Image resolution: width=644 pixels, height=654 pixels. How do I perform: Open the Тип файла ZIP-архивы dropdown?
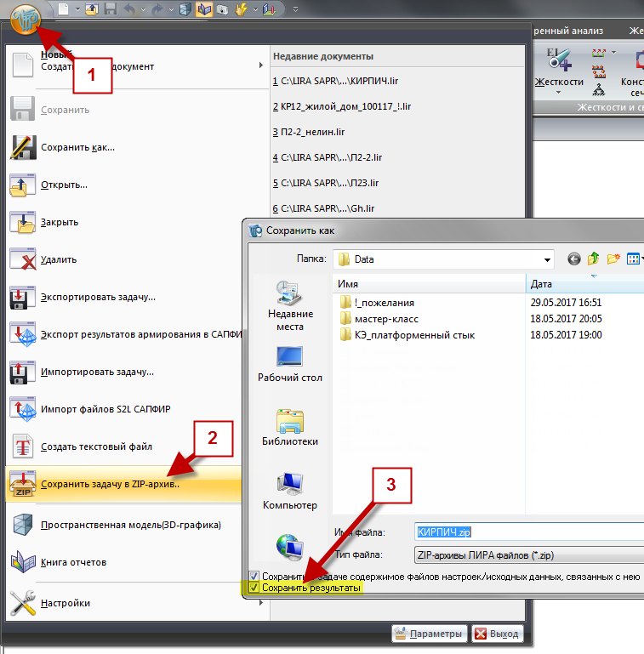click(x=527, y=555)
